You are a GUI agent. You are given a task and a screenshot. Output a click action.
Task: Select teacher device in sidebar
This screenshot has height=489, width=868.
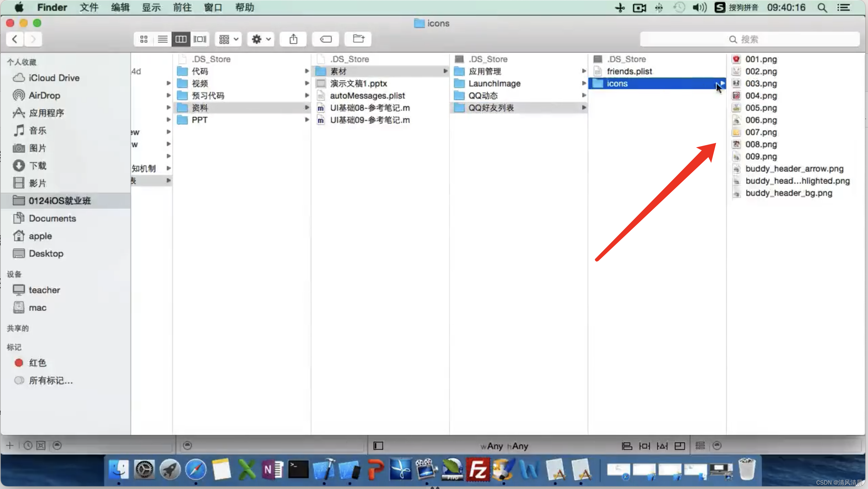(66, 290)
